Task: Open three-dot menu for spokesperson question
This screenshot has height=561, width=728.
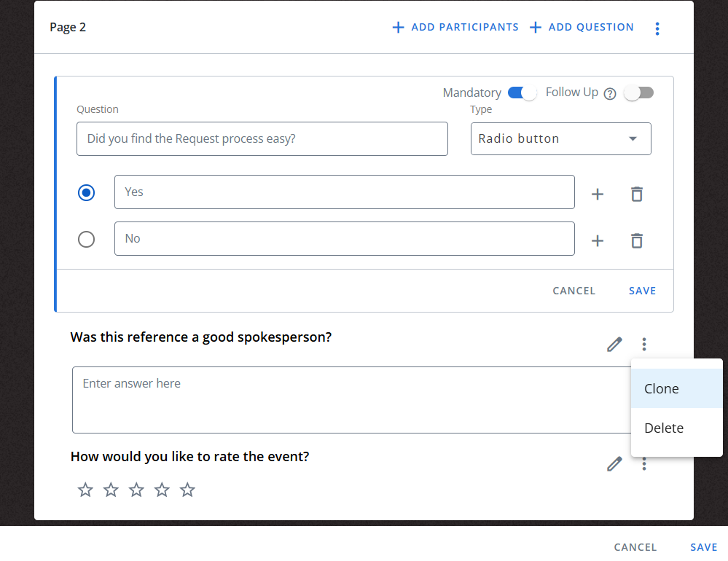Action: [x=644, y=345]
